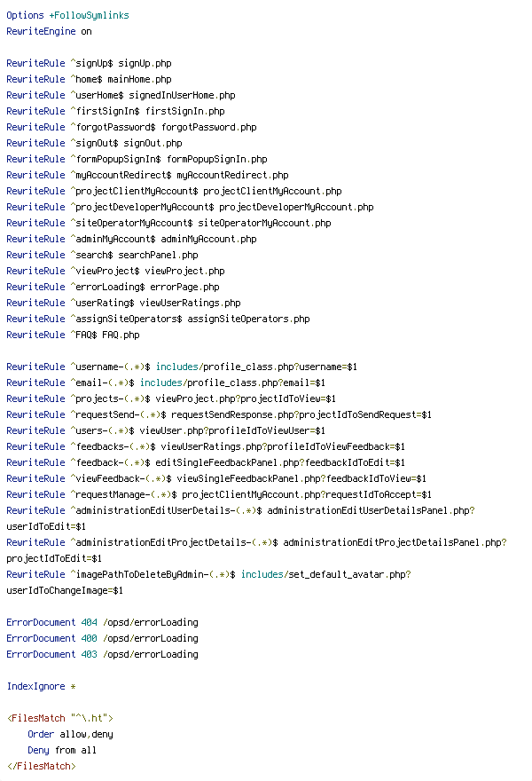This screenshot has height=781, width=532.
Task: Click 'myAccountRedirect.php' text
Action: coord(233,175)
